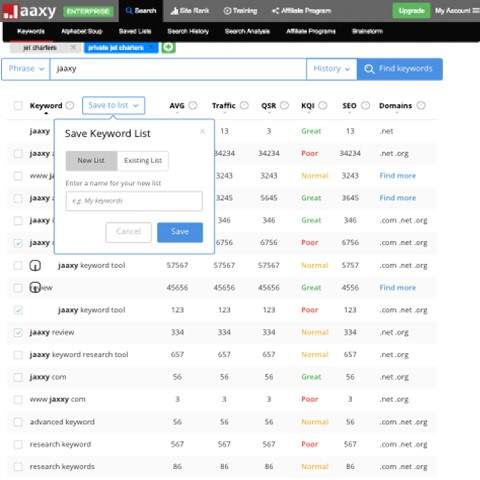Screen dimensions: 480x480
Task: Click the keyword text jaaxy com
Action: pyautogui.click(x=48, y=377)
